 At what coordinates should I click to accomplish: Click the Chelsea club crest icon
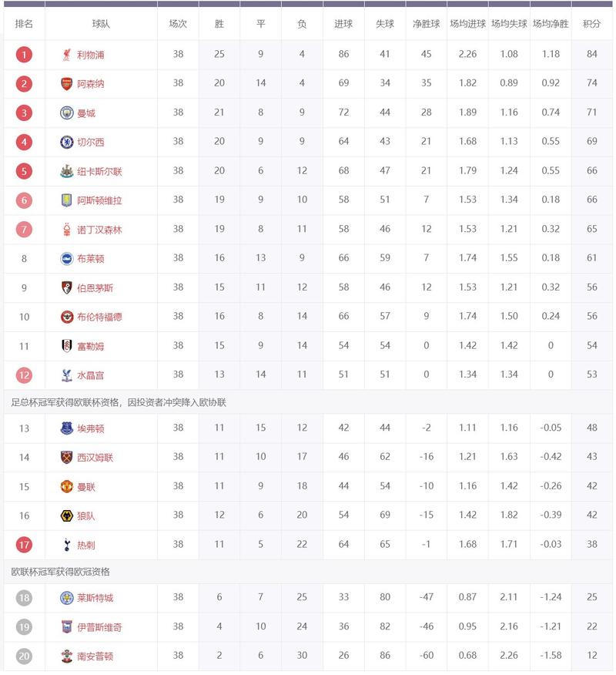(67, 143)
